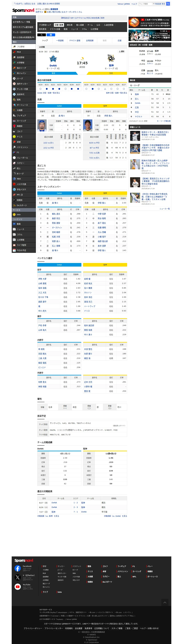
Task: Open the テキスト速報 tab
Action: coord(75,41)
